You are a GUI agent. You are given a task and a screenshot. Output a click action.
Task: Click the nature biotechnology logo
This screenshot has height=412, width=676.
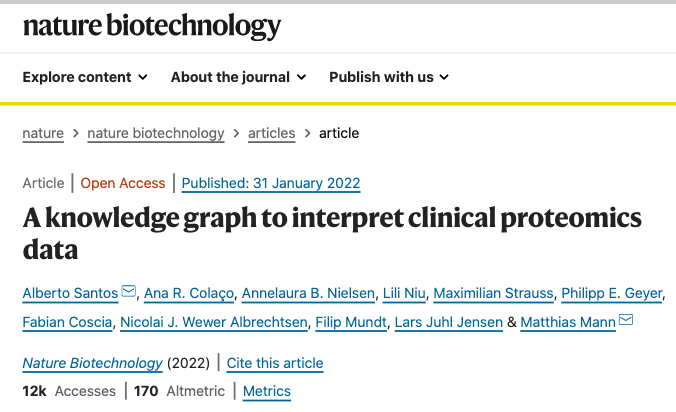click(x=152, y=26)
